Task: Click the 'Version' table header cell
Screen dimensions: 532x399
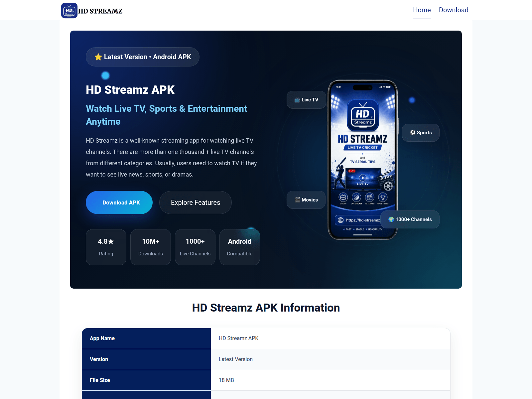Action: coord(146,359)
